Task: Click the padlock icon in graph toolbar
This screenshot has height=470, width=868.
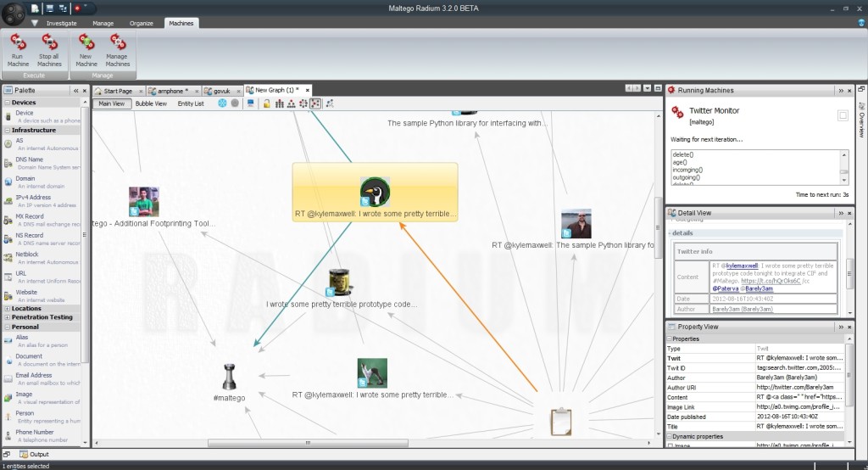Action: point(266,104)
